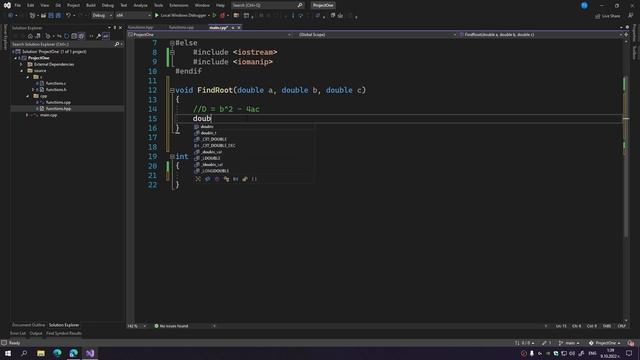Click first IntelliSense filter icon
Viewport: 640px width, 360px height.
click(198, 179)
